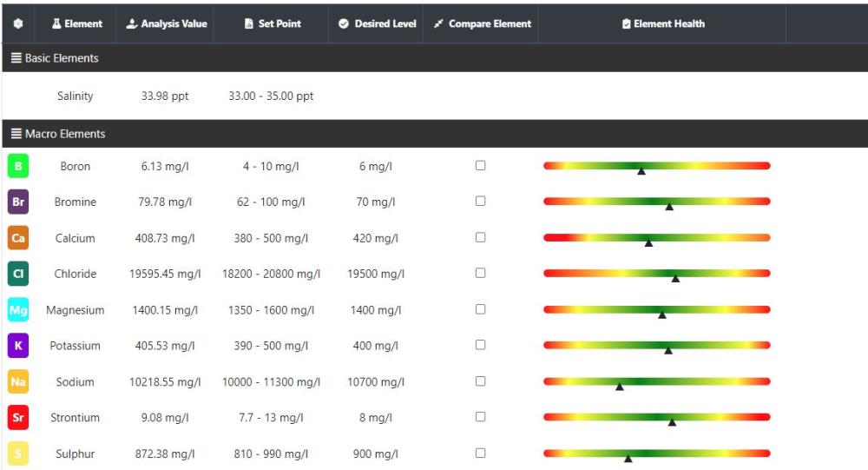Click the Set Point column header
Screen dimensions: 868x470
(x=273, y=24)
